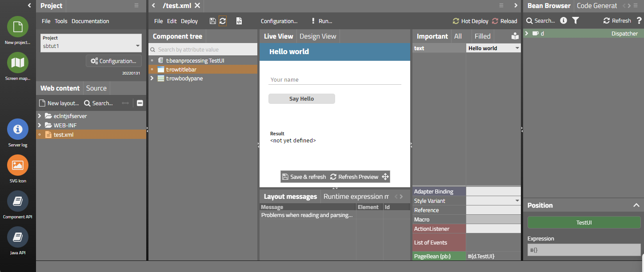The width and height of the screenshot is (644, 272).
Task: Click Save & refresh in preview
Action: (304, 177)
